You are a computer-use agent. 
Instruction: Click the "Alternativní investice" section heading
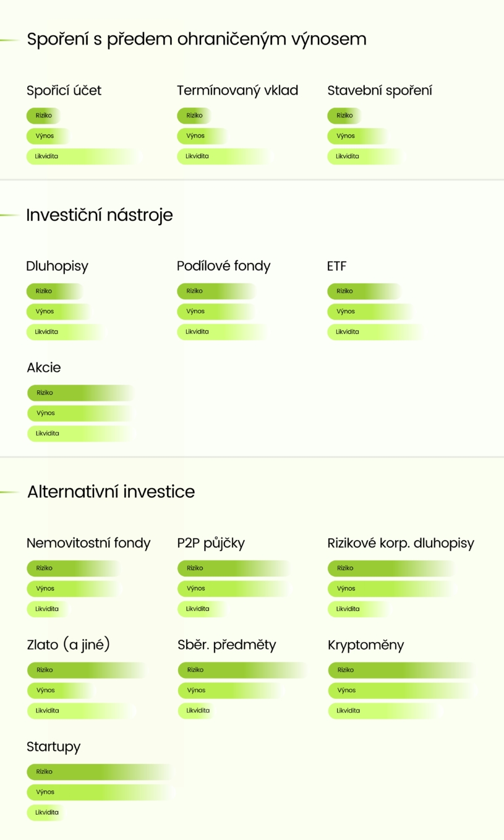111,492
